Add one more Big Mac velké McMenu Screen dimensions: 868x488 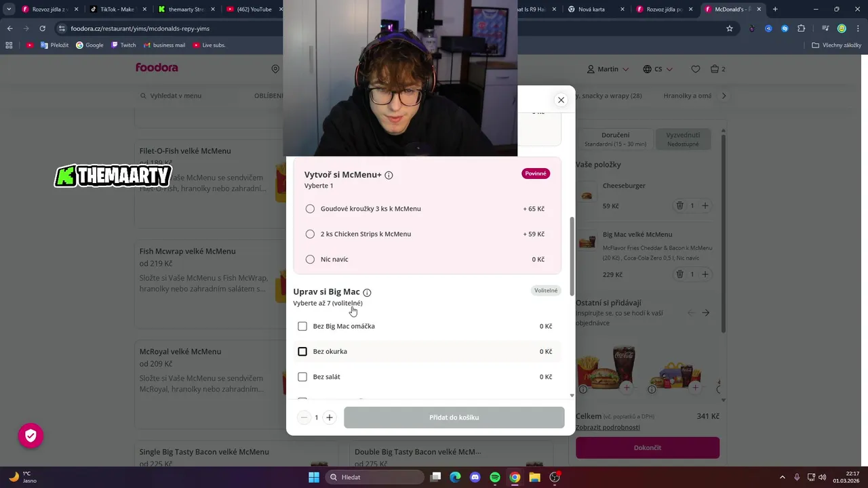705,274
